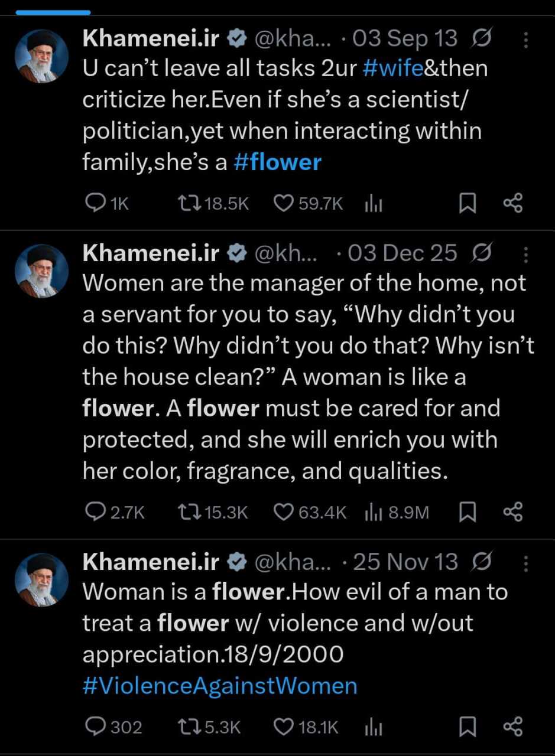This screenshot has height=756, width=555.
Task: Open more options on 03 Dec 25 tweet
Action: pyautogui.click(x=526, y=254)
